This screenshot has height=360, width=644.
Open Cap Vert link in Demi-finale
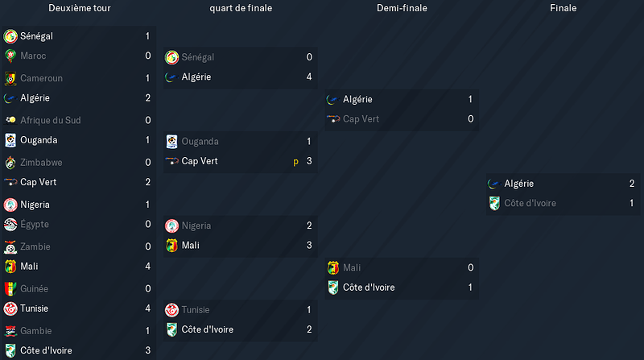tap(361, 119)
